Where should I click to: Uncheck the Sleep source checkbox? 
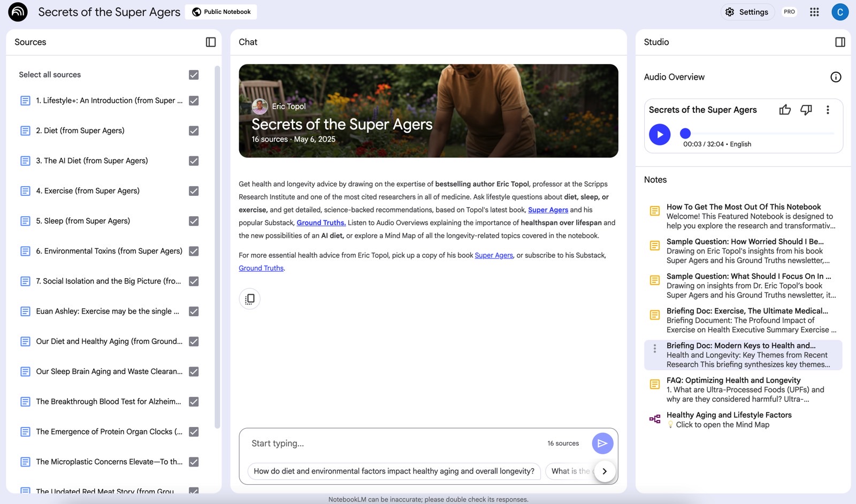pos(194,221)
